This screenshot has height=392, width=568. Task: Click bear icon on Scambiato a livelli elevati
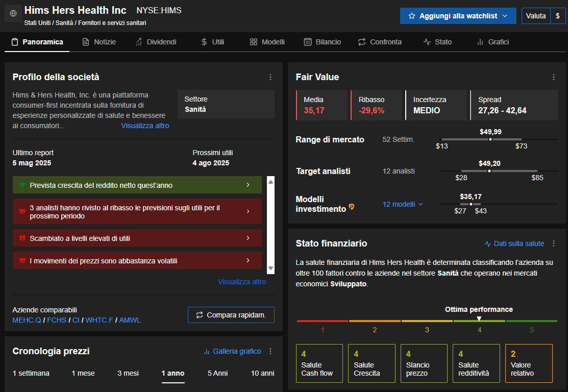click(x=22, y=238)
